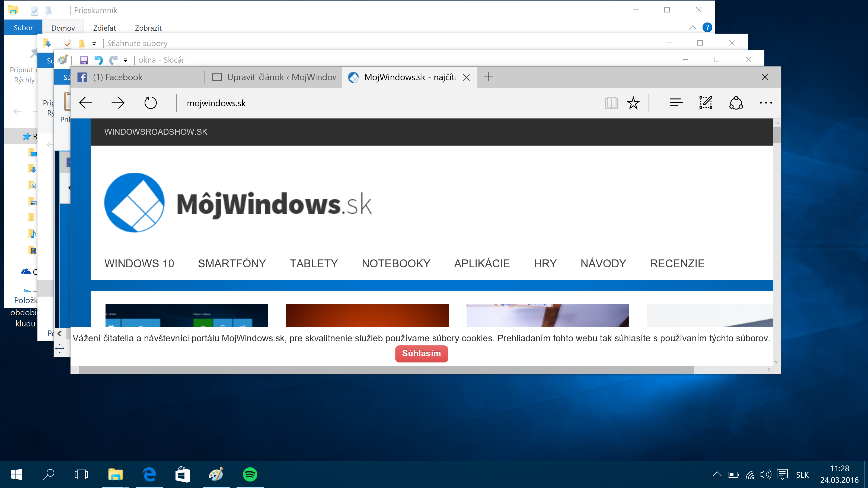Open Prieskumník help question mark
Viewport: 868px width, 488px height.
click(x=707, y=27)
